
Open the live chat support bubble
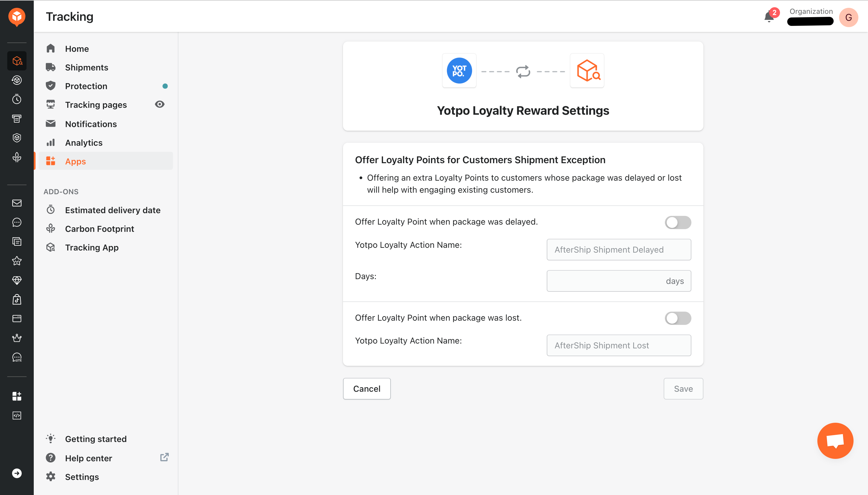click(835, 441)
